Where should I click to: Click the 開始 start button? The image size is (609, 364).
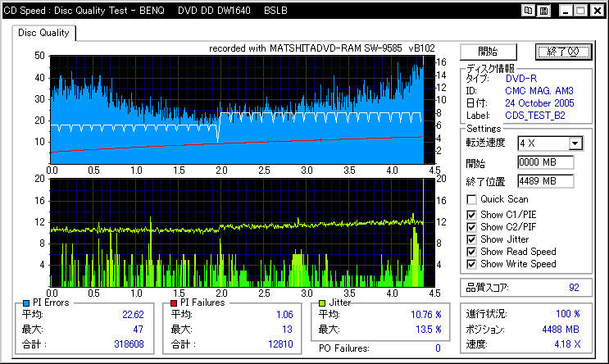point(489,52)
